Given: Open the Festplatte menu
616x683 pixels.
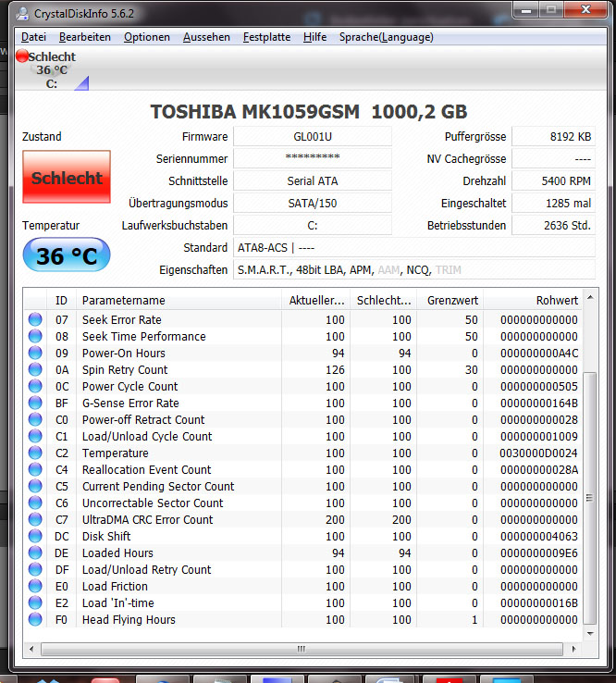Looking at the screenshot, I should (x=266, y=37).
